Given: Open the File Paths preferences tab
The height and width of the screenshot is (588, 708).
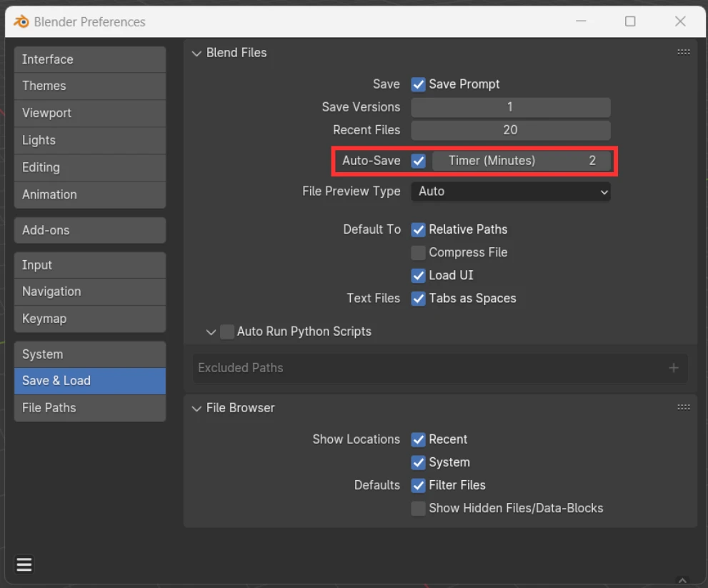Looking at the screenshot, I should coord(90,408).
